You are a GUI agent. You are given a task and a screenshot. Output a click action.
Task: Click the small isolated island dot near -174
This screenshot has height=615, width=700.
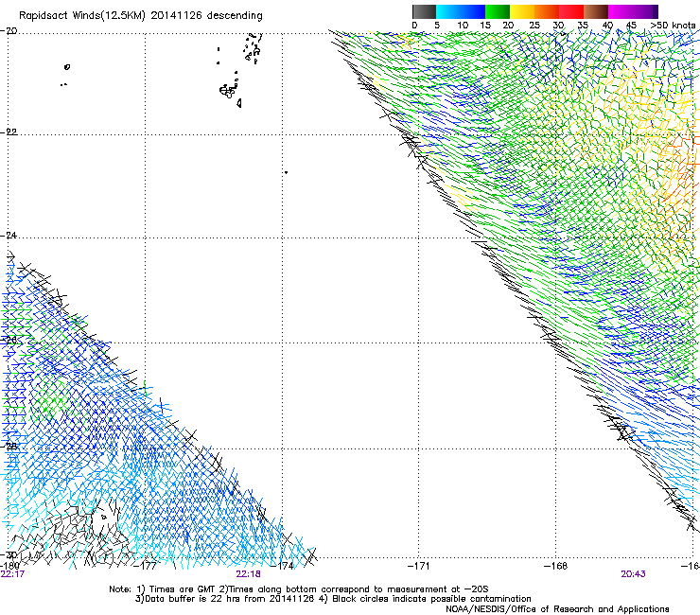point(287,172)
